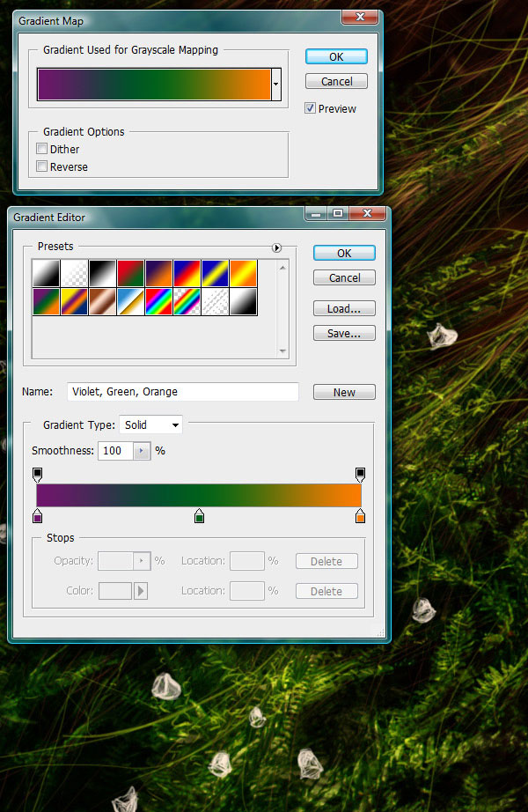Choose the Red, Green gradient preset
This screenshot has height=812, width=528.
[x=130, y=273]
